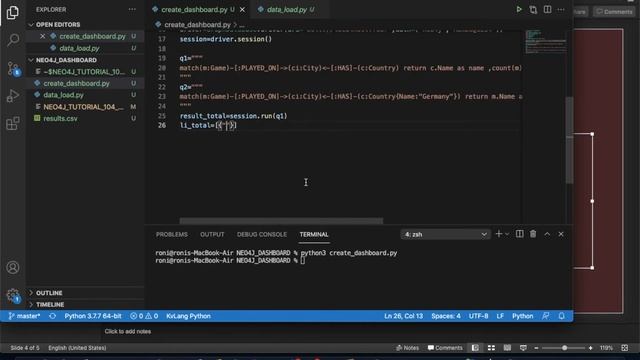Click 'Click to add notes' in PowerPoint
Viewport: 640px width, 360px height.
(x=128, y=331)
